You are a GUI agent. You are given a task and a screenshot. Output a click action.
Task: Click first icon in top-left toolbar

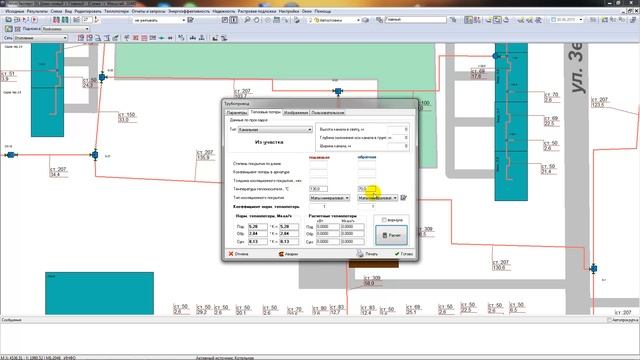click(x=8, y=20)
